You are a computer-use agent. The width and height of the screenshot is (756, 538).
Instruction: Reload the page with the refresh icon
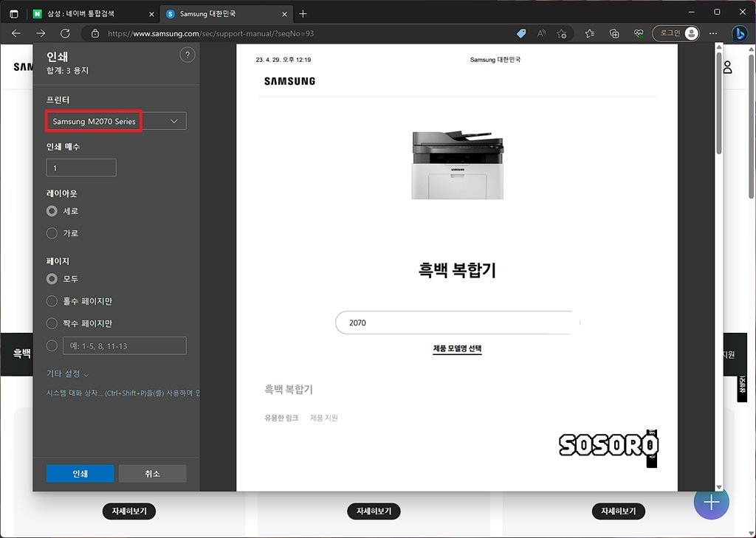(65, 33)
